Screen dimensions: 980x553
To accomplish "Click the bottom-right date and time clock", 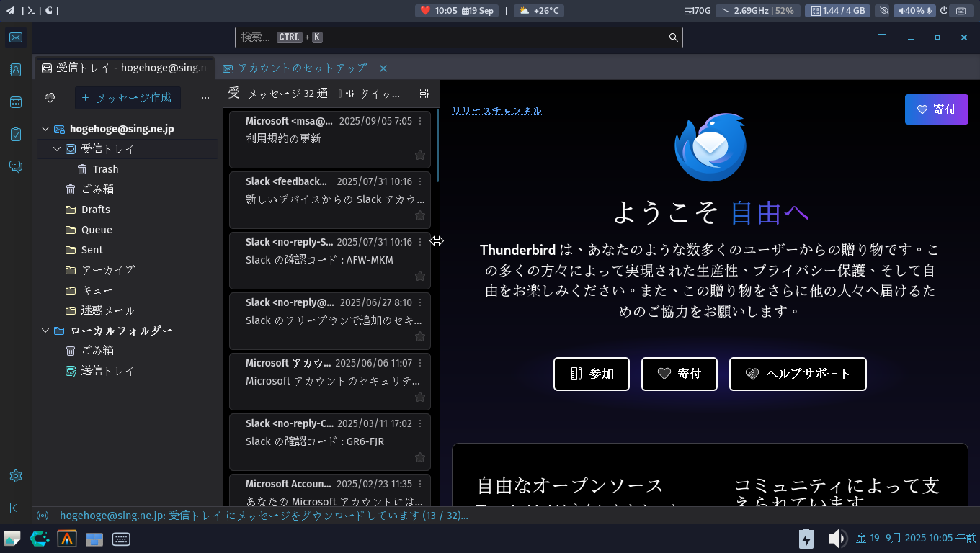I will 916,538.
